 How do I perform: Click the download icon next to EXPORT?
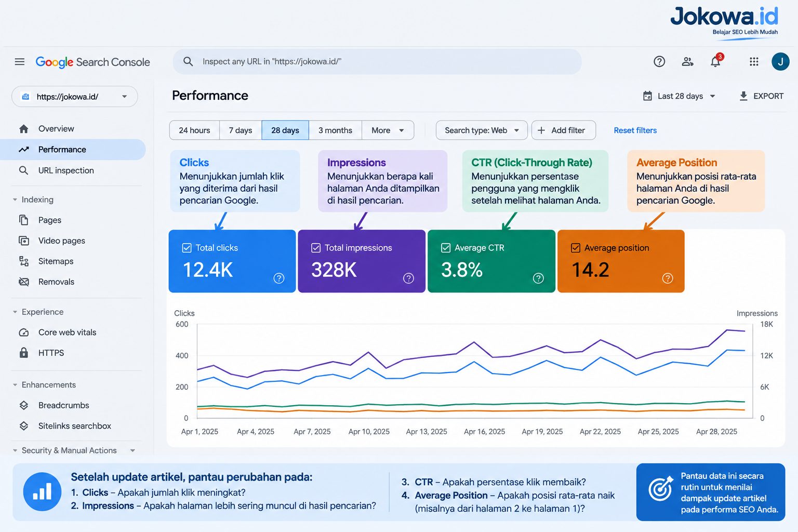(743, 96)
